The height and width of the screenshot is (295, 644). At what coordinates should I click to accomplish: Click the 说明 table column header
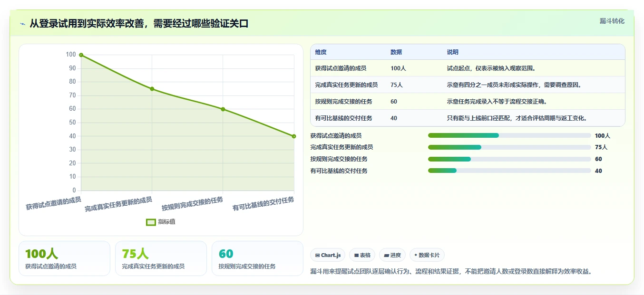(x=453, y=52)
